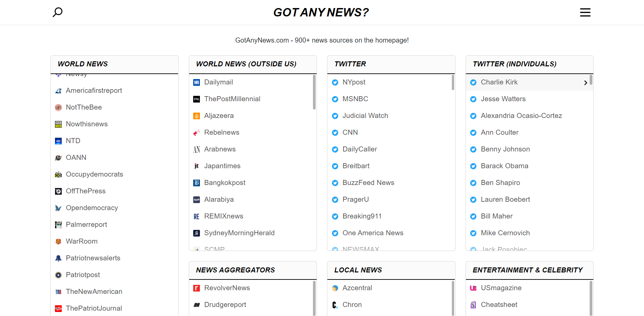Expand the Charlie Kirk chevron arrow
644x316 pixels.
[x=586, y=82]
